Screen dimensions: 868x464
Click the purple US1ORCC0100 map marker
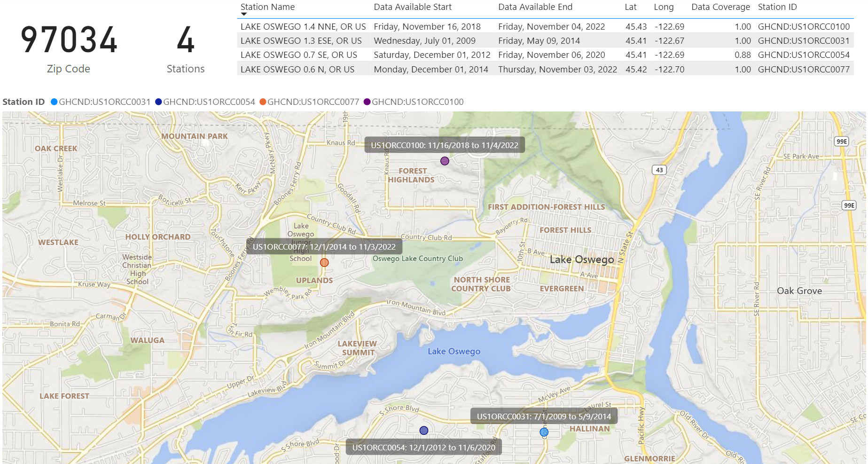[445, 161]
